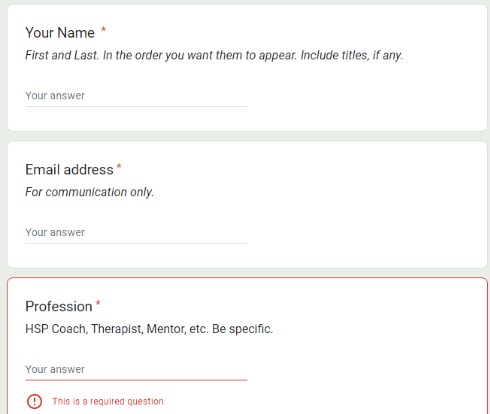
Task: Click the red exclamation error icon
Action: pos(34,401)
